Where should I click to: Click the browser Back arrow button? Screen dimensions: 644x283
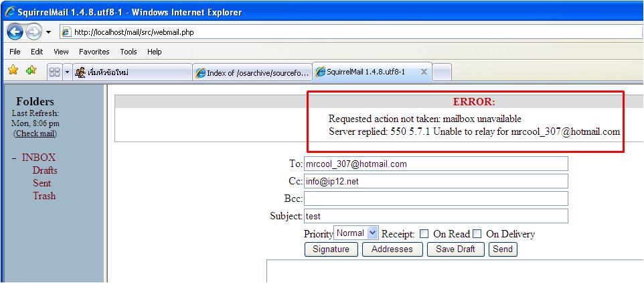click(x=15, y=32)
